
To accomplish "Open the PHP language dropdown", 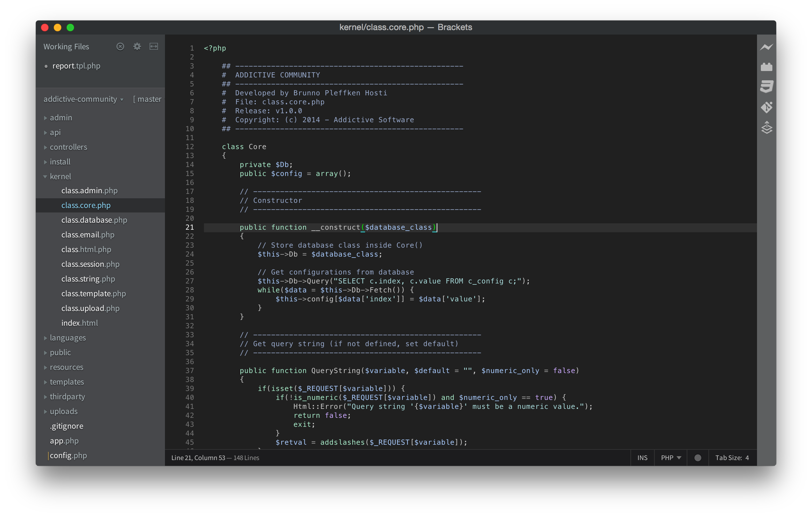I will coord(671,457).
